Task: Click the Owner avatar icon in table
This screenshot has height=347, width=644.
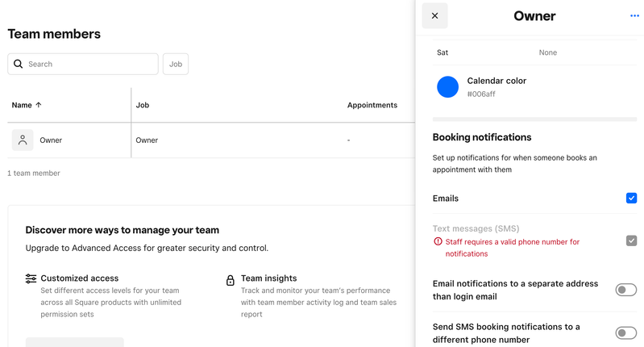Action: (x=23, y=140)
